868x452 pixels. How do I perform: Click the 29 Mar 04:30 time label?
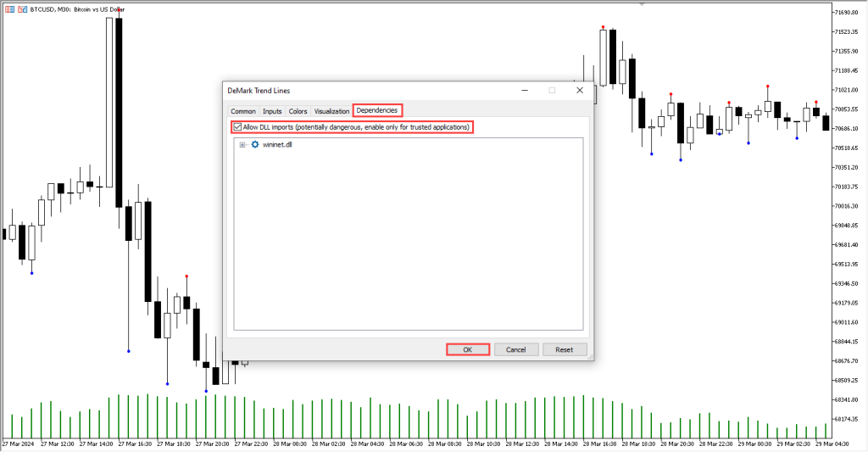[832, 444]
